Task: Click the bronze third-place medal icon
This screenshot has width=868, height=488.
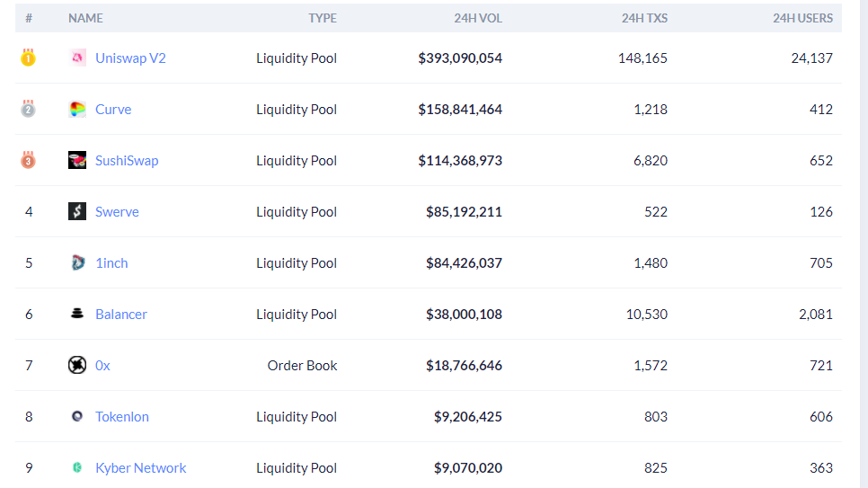Action: 28,160
